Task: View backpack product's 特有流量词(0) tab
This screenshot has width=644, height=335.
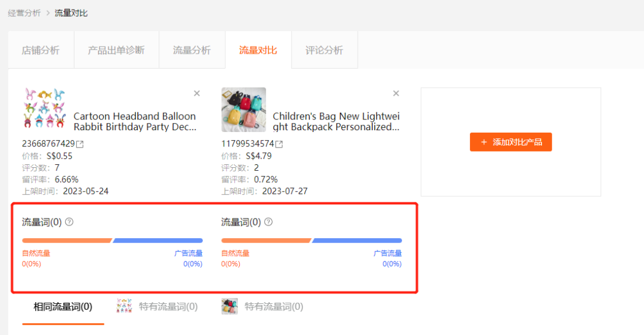Action: 262,306
